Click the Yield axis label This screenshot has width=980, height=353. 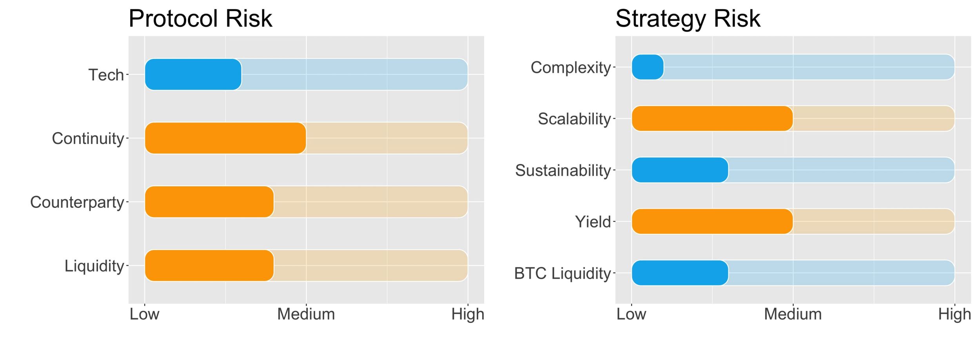click(593, 222)
